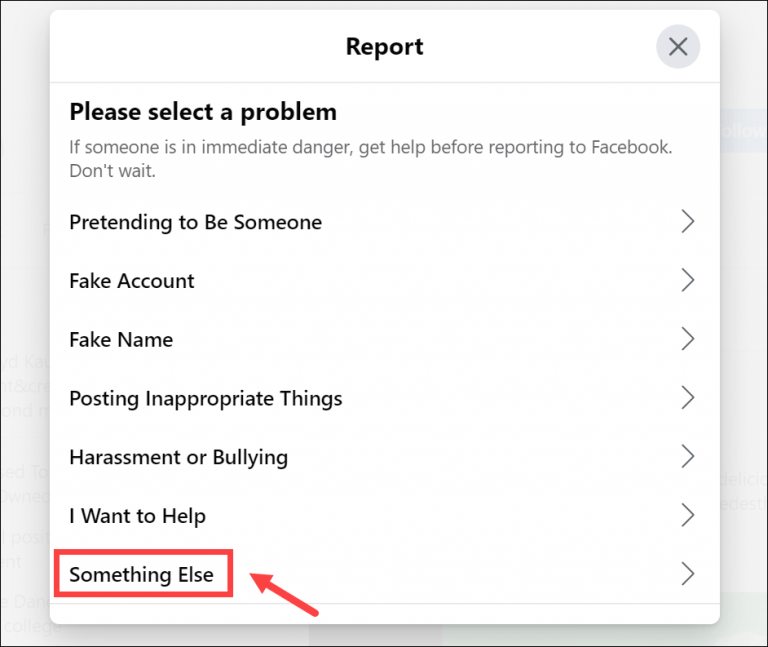The height and width of the screenshot is (647, 768).
Task: Choose Fake Account as the problem
Action: pyautogui.click(x=132, y=281)
